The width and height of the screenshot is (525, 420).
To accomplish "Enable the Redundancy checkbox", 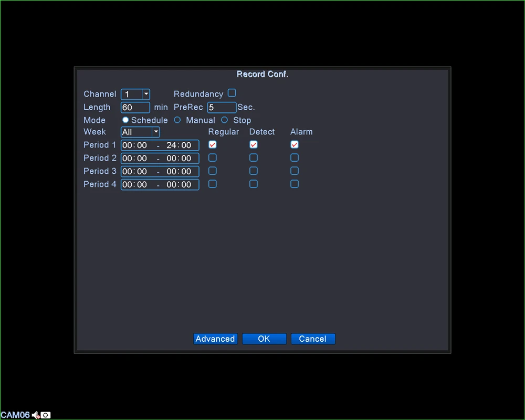I will click(x=232, y=93).
